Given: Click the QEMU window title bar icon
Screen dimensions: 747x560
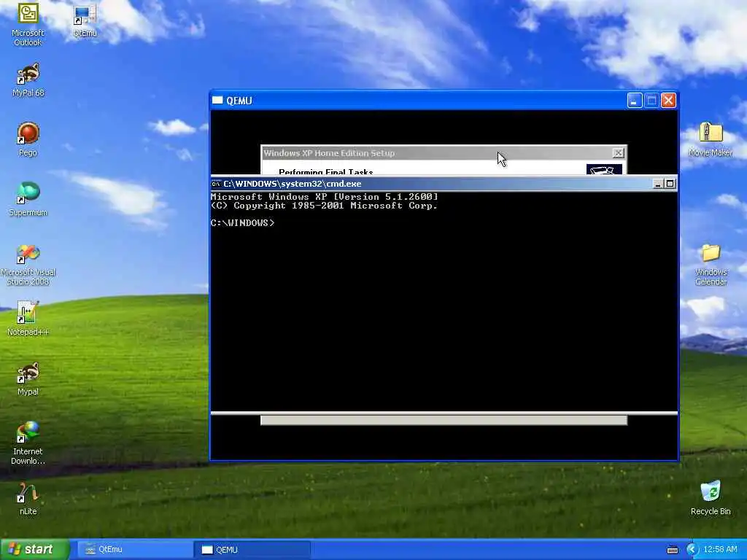Looking at the screenshot, I should point(217,101).
